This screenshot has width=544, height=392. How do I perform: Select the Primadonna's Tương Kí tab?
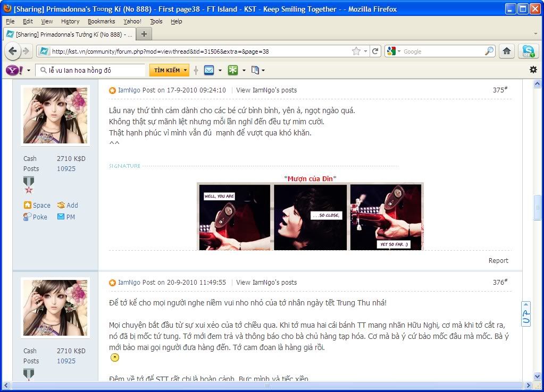click(69, 35)
